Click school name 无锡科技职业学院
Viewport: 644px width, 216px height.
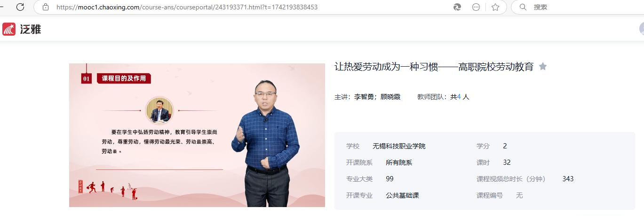pyautogui.click(x=399, y=146)
